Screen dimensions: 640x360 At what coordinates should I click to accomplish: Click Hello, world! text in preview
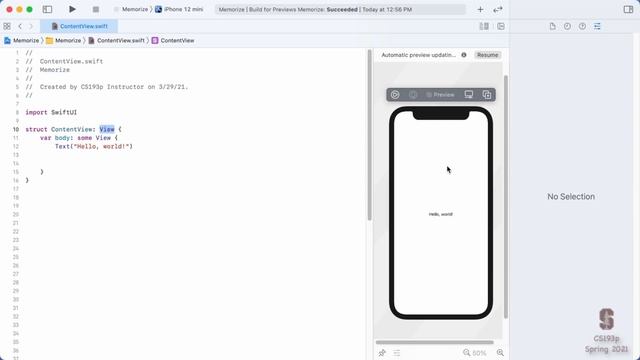coord(440,214)
